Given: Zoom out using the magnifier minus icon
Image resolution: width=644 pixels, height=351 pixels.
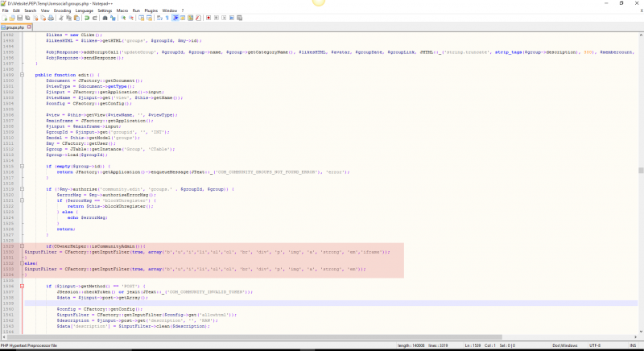Looking at the screenshot, I should pyautogui.click(x=131, y=18).
